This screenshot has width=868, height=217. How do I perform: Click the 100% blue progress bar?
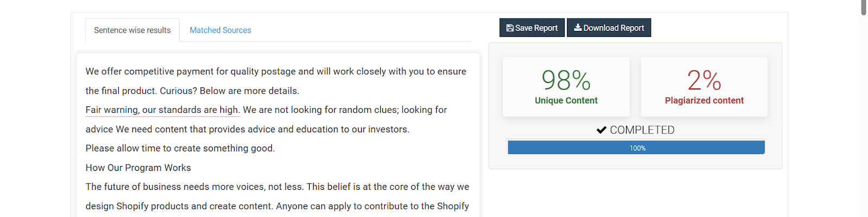pos(636,148)
